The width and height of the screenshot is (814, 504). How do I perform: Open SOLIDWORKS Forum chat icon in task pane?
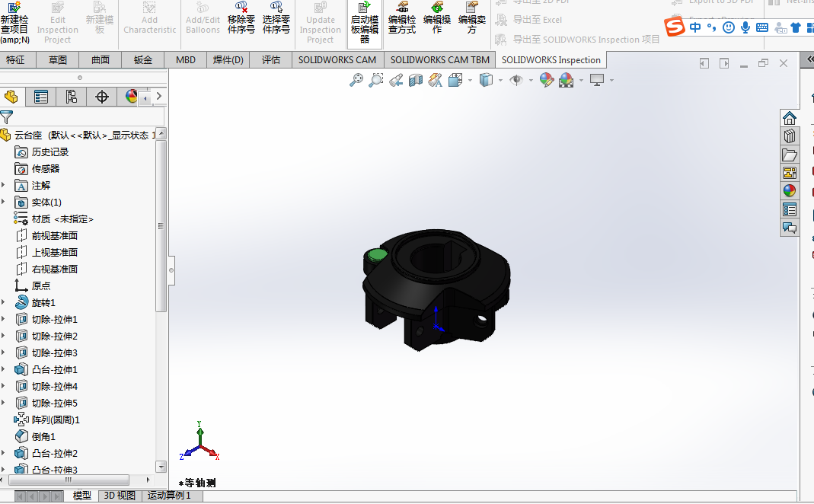pyautogui.click(x=789, y=228)
